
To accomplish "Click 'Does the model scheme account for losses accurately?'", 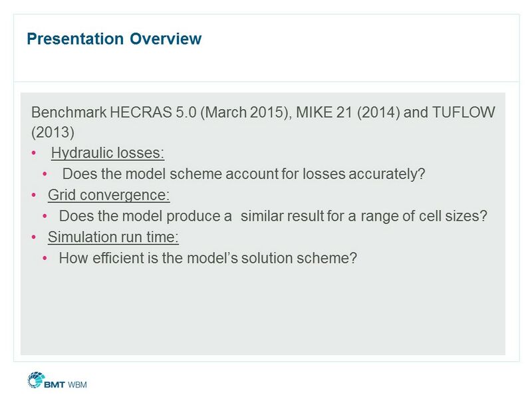I will [243, 175].
